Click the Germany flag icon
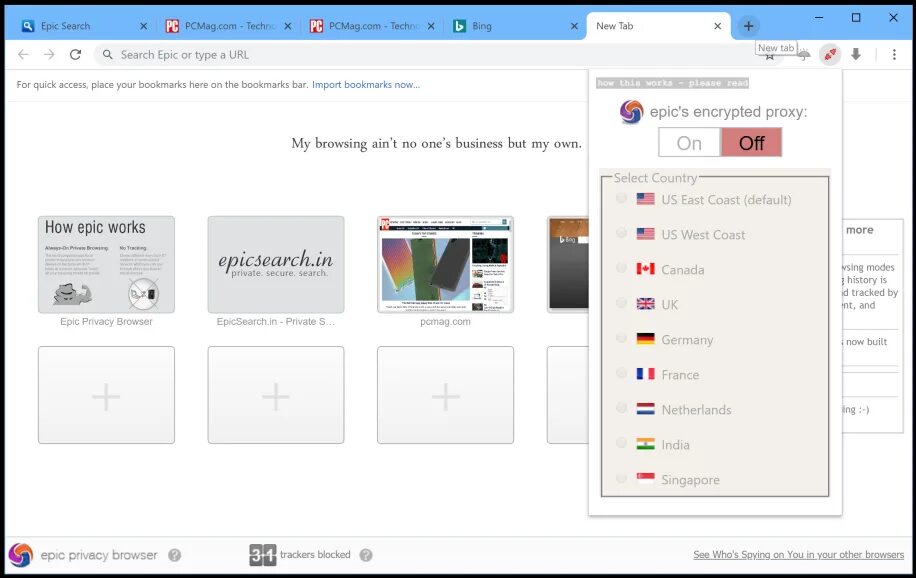Viewport: 916px width, 578px height. [646, 338]
